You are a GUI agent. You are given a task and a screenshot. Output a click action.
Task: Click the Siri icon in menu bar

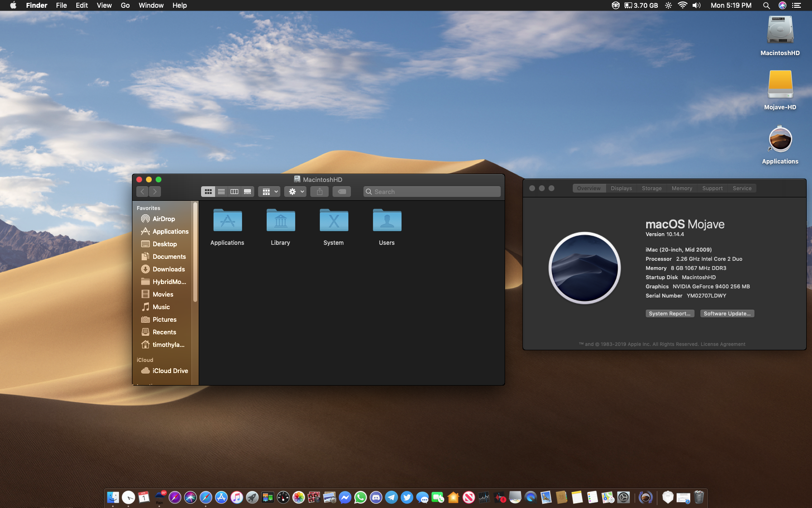[x=782, y=5]
